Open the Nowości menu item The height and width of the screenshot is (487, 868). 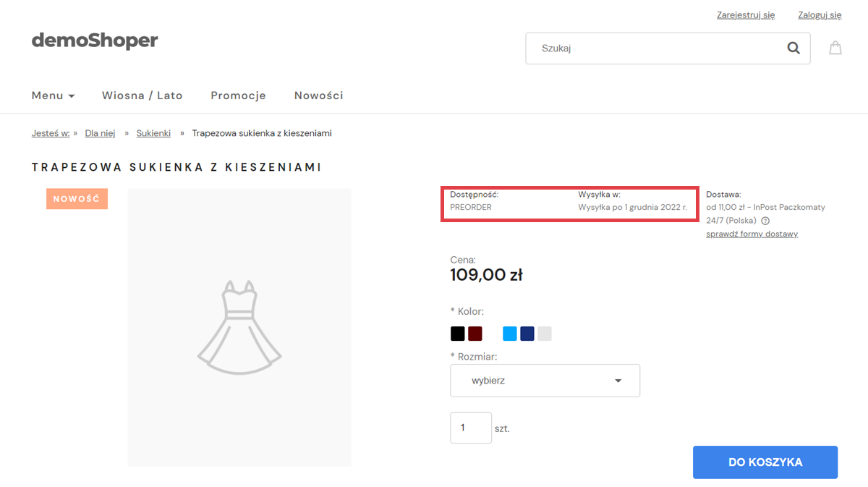319,96
